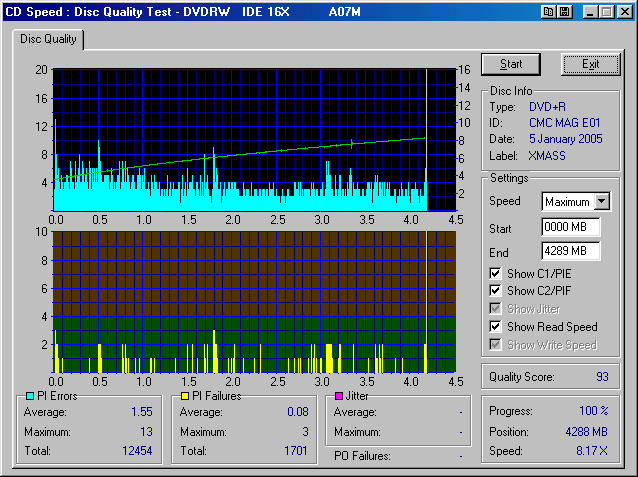Edit the Start 0000 MB field

(571, 227)
